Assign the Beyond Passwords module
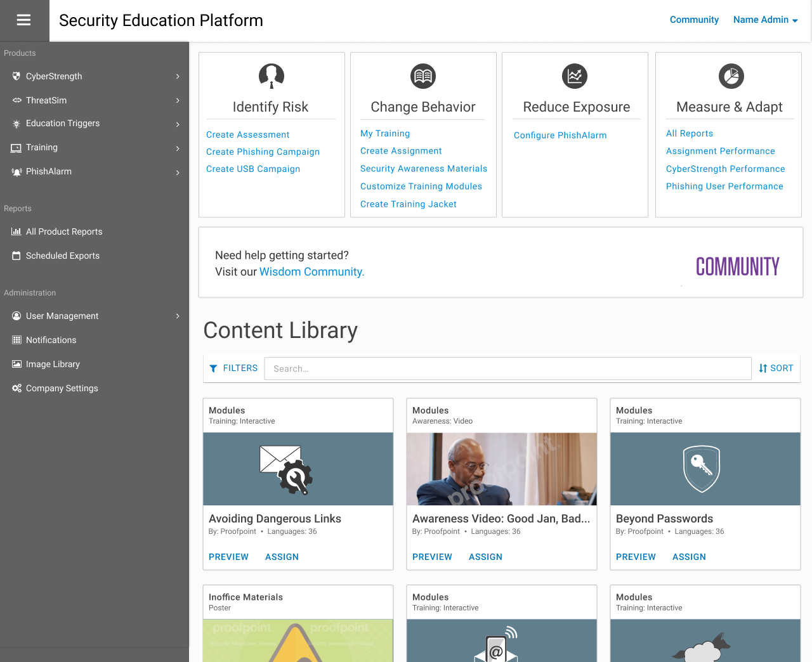This screenshot has width=812, height=662. click(689, 557)
